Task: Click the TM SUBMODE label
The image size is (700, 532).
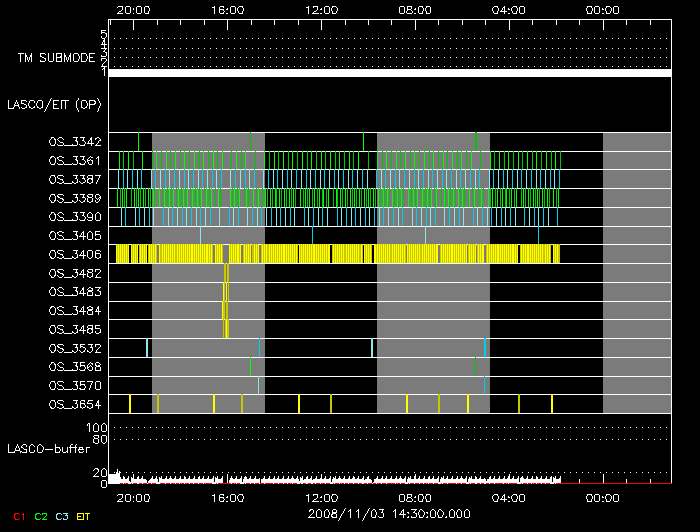Action: click(x=57, y=58)
